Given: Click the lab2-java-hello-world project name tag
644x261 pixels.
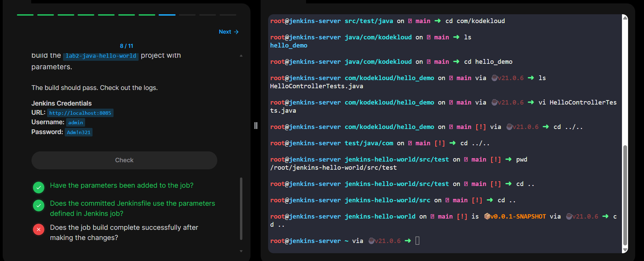Looking at the screenshot, I should point(101,56).
